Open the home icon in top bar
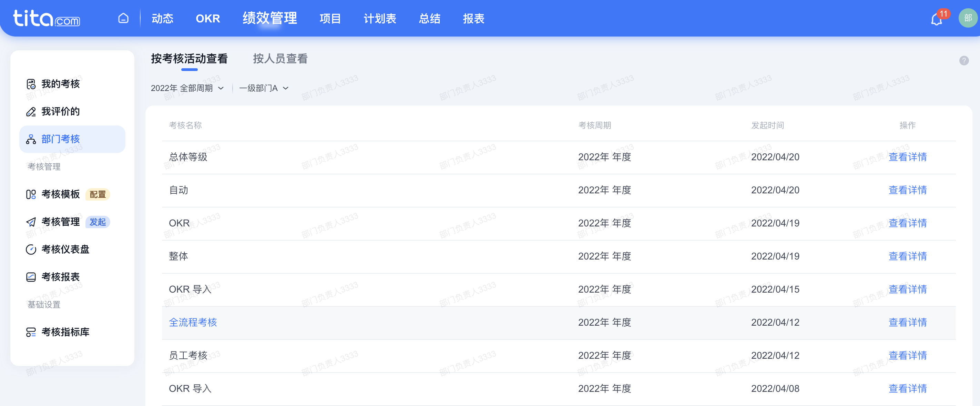Image resolution: width=980 pixels, height=406 pixels. (x=123, y=18)
